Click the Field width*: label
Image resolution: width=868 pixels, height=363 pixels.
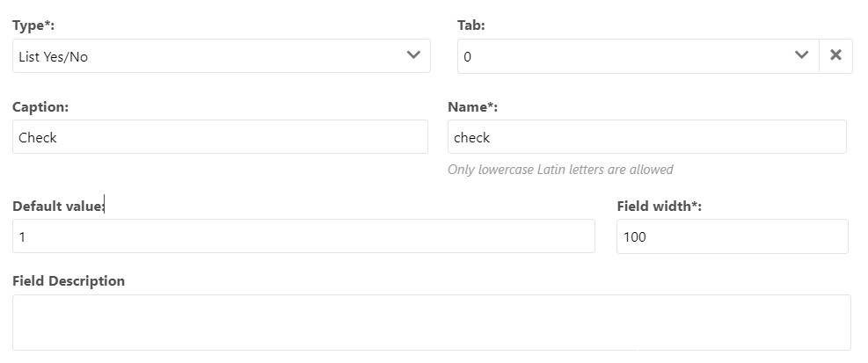[660, 207]
